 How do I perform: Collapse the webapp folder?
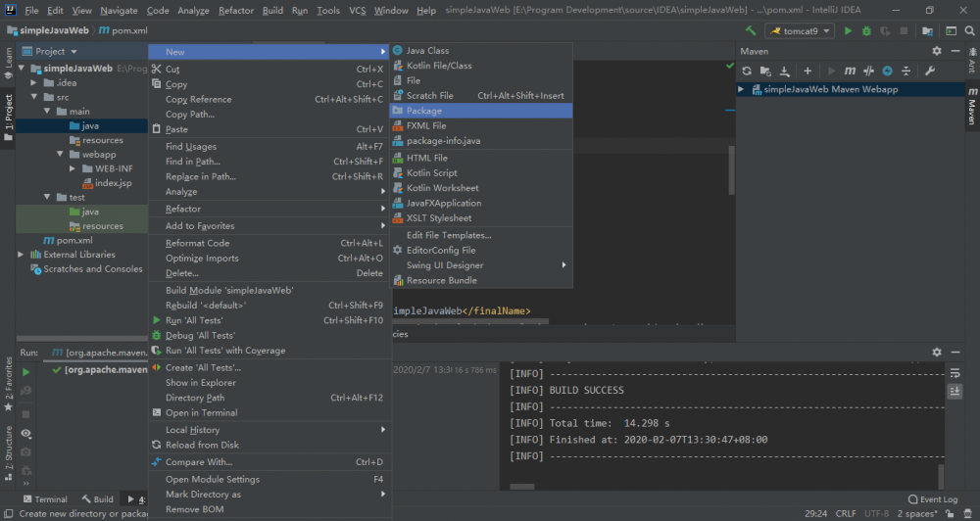60,155
